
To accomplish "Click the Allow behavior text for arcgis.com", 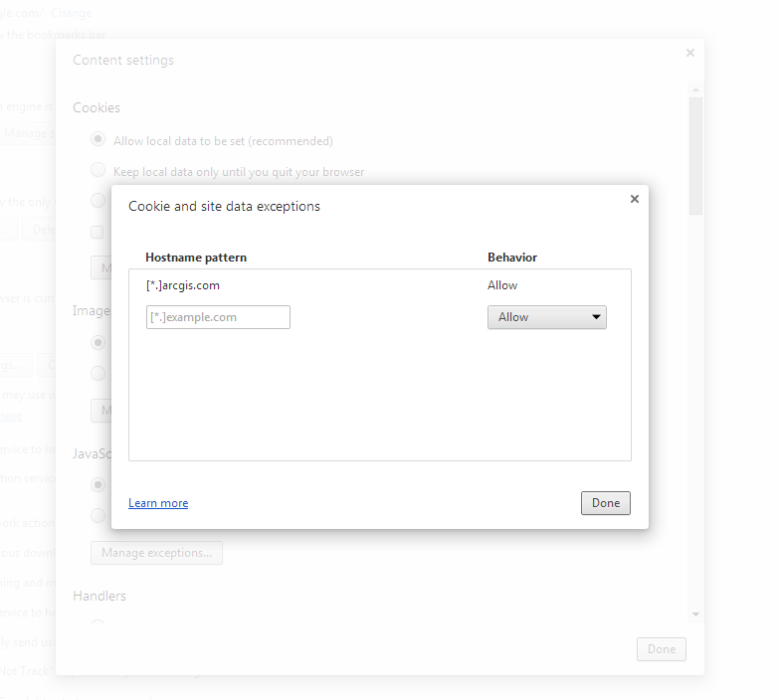I will point(502,285).
